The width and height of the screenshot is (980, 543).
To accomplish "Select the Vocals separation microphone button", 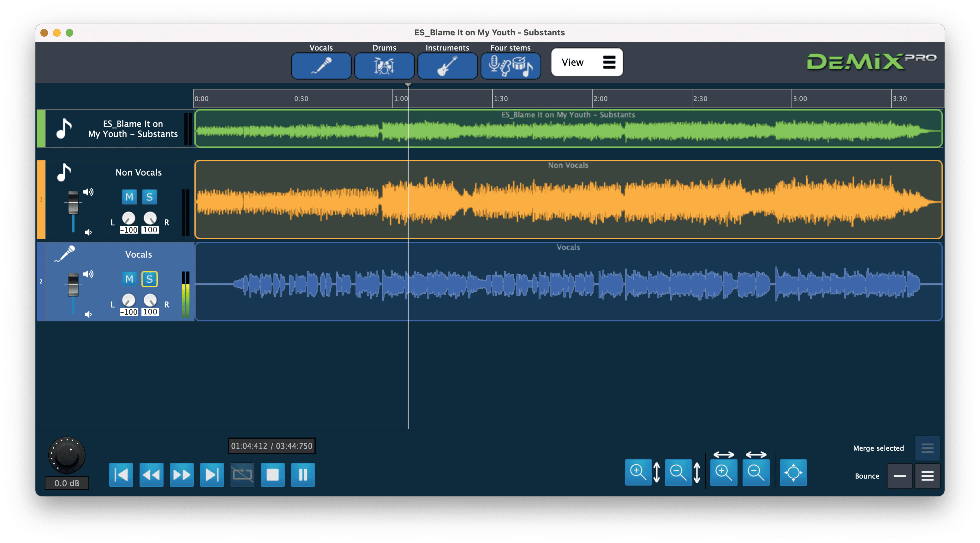I will [x=321, y=66].
